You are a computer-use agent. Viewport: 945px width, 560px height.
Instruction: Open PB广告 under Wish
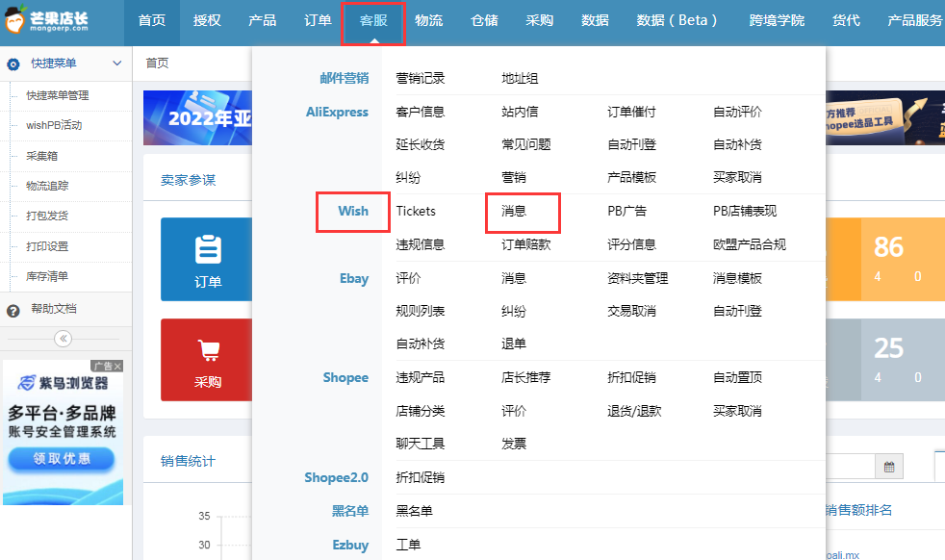[626, 211]
